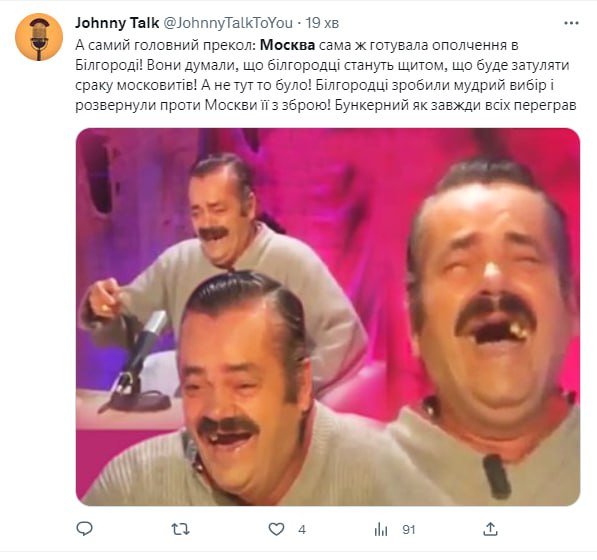Screen dimensions: 597x560
Task: Retweet the post using the arrows icon
Action: [180, 529]
